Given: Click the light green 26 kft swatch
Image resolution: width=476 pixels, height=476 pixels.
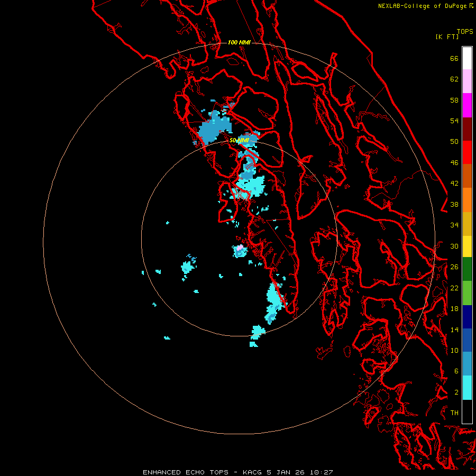Looking at the screenshot, I should coord(467,293).
